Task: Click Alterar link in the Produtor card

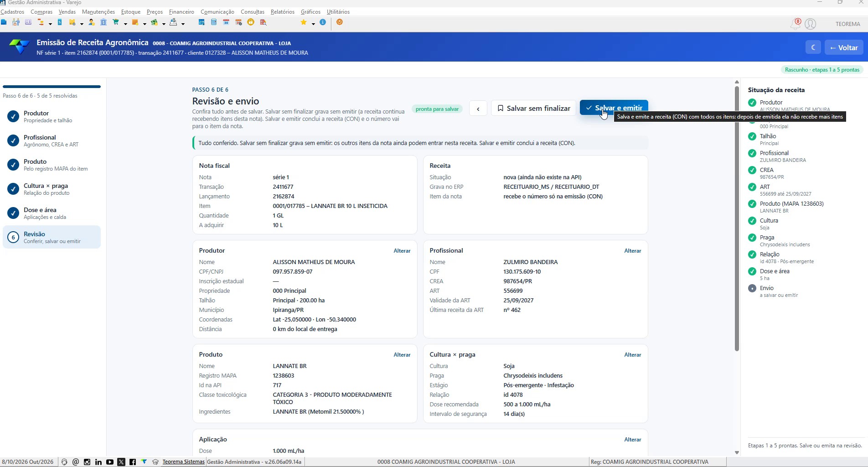Action: (402, 251)
